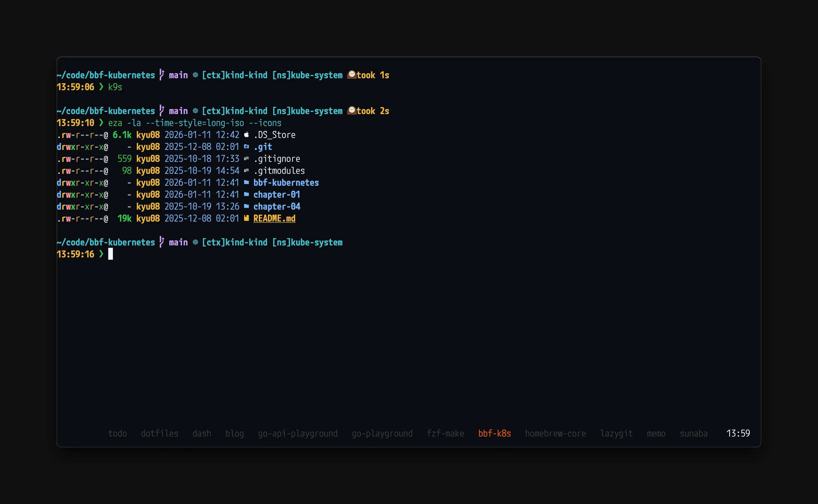Switch to the dotfiles tab
The image size is (818, 504).
159,433
